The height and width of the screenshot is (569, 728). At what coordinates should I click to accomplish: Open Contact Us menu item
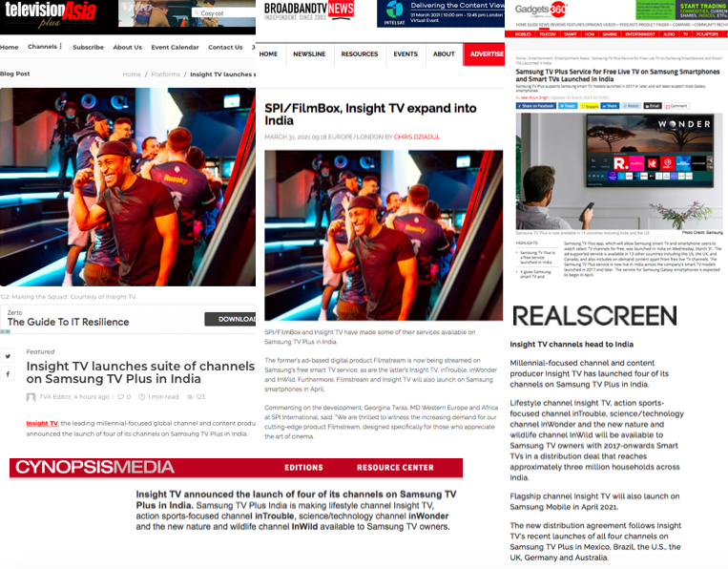click(x=225, y=47)
